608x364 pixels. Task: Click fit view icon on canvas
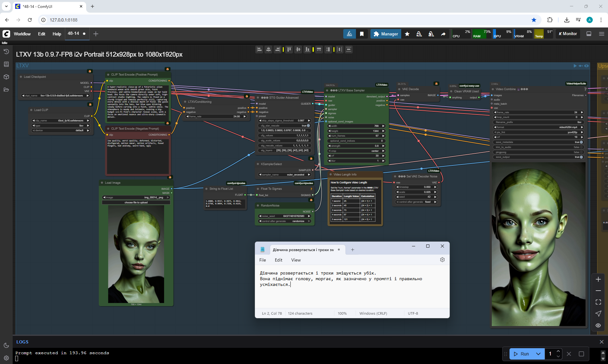(598, 302)
